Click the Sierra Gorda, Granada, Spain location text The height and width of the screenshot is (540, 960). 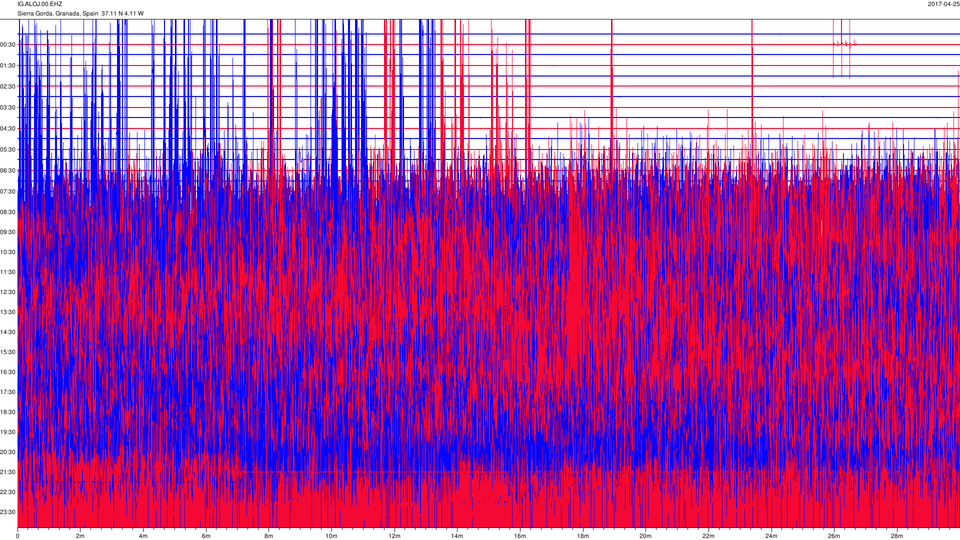58,13
